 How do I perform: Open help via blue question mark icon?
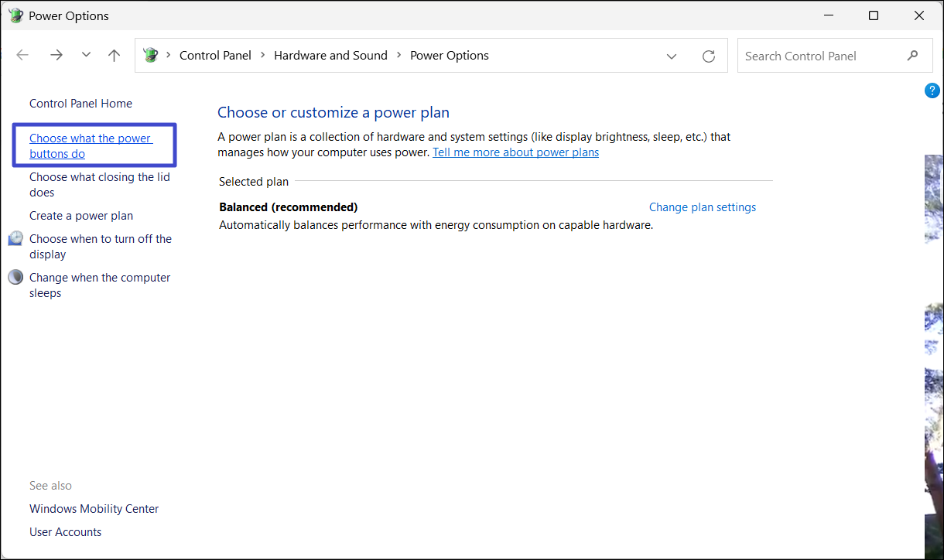pyautogui.click(x=932, y=90)
